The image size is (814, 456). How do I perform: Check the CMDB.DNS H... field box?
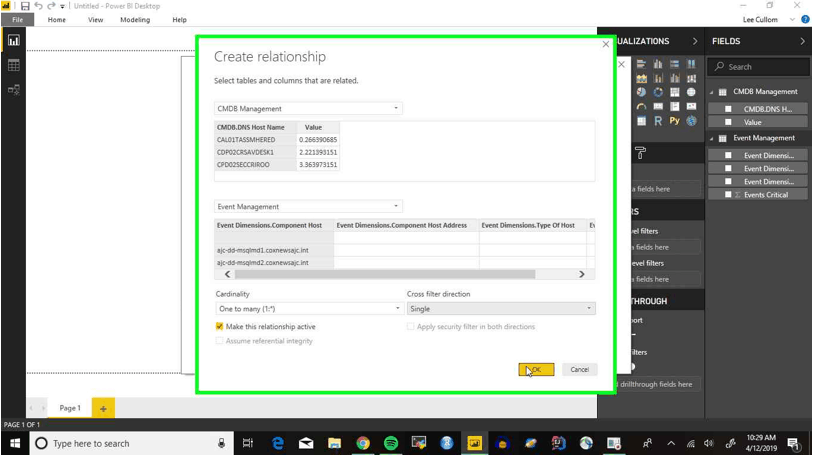pos(728,109)
